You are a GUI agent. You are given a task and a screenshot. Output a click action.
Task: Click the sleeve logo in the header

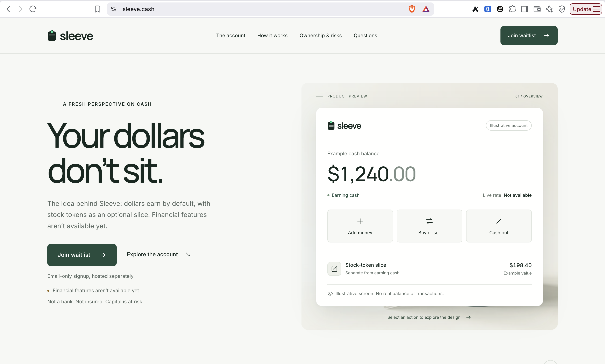click(x=70, y=36)
